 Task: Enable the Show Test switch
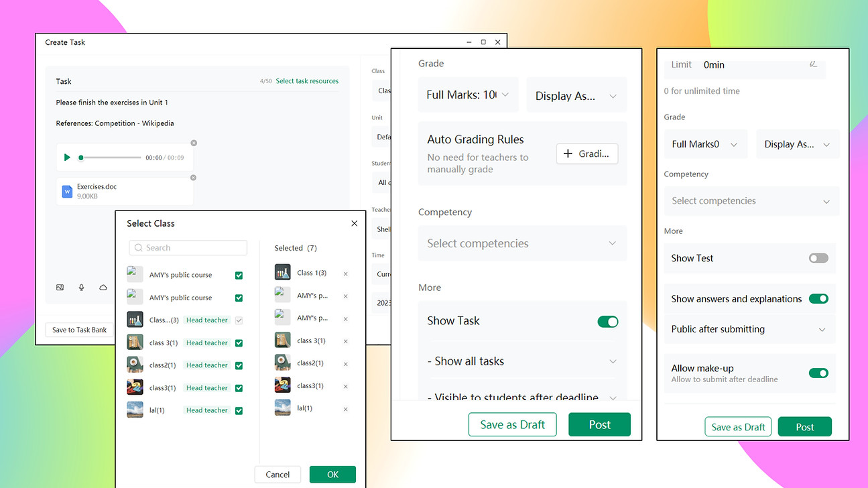click(x=818, y=258)
